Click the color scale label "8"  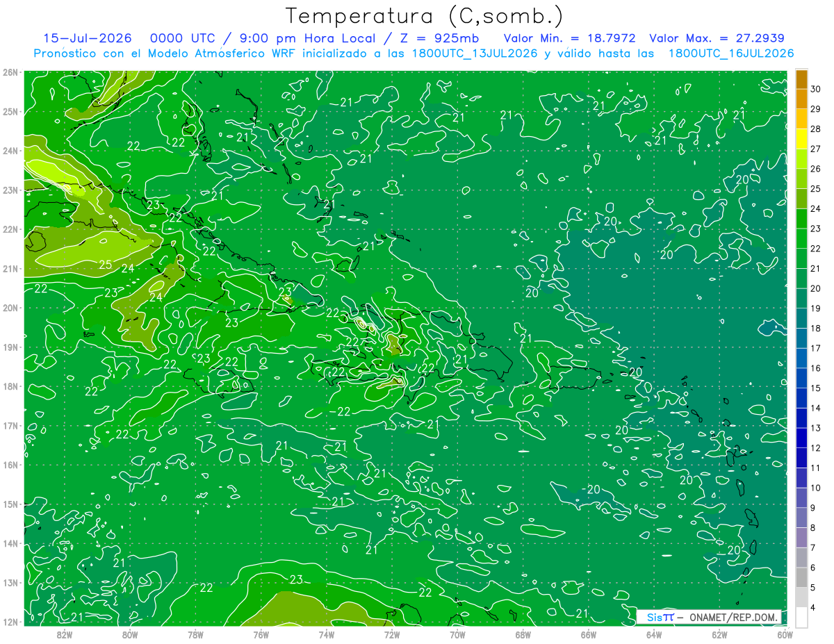[x=813, y=527]
